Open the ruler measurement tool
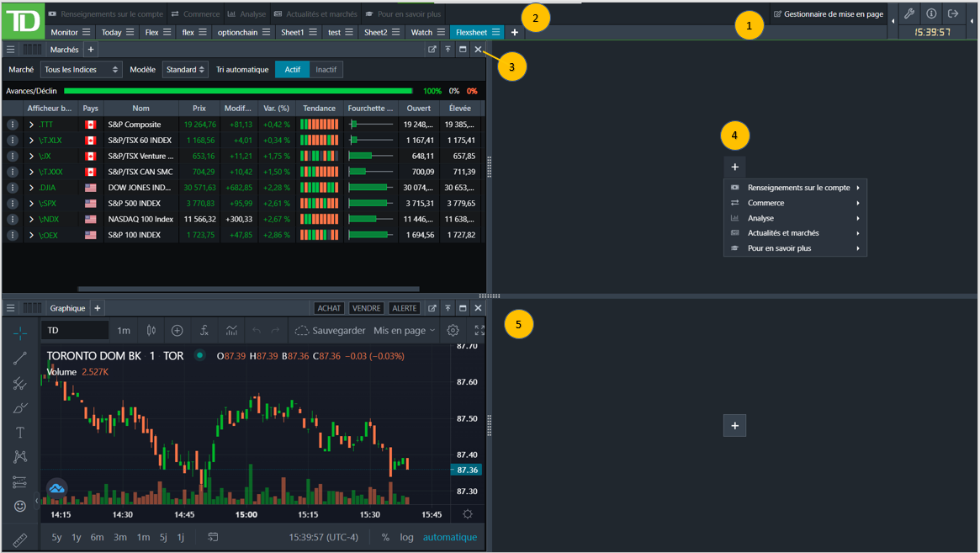980x553 pixels. (20, 539)
